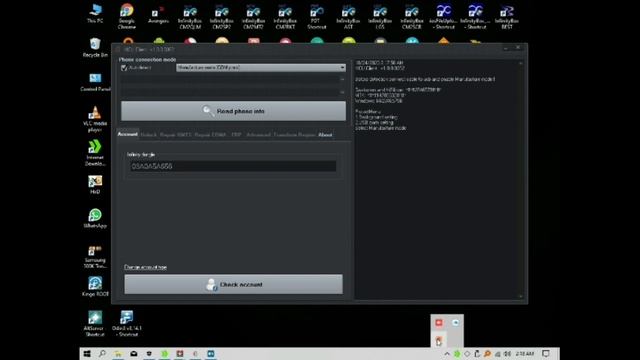
Task: Open AllServer Shortcut icon
Action: pyautogui.click(x=95, y=324)
